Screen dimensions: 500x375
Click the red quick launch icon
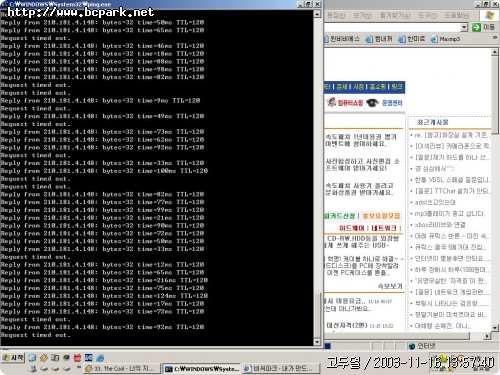[77, 358]
